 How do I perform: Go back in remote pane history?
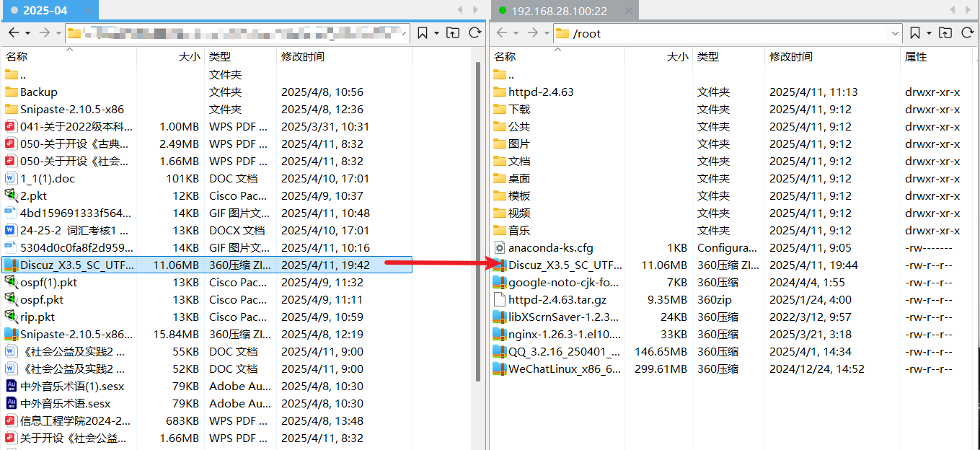pos(502,32)
